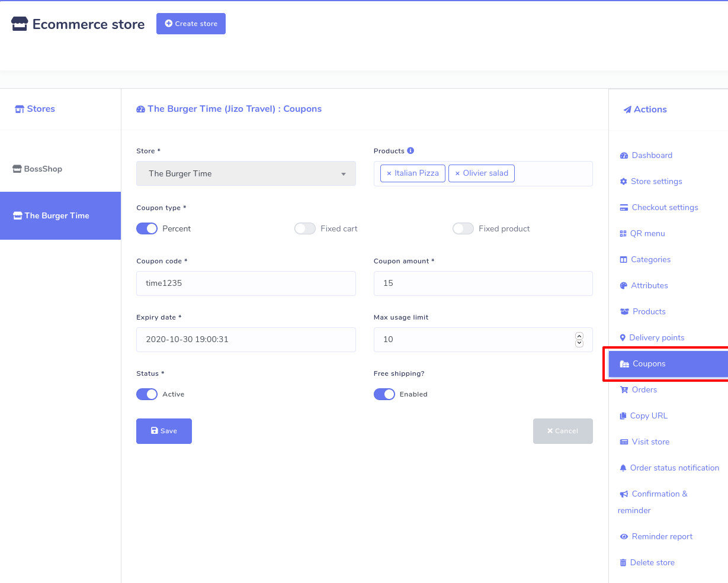Select BossShop in the Stores list
Screen dimensions: 728x583
[x=43, y=169]
